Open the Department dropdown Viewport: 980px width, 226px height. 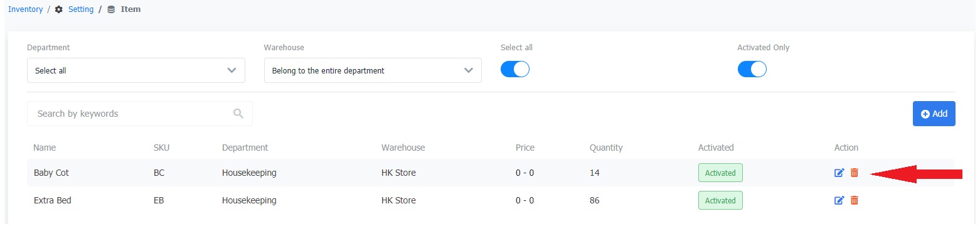tap(136, 70)
